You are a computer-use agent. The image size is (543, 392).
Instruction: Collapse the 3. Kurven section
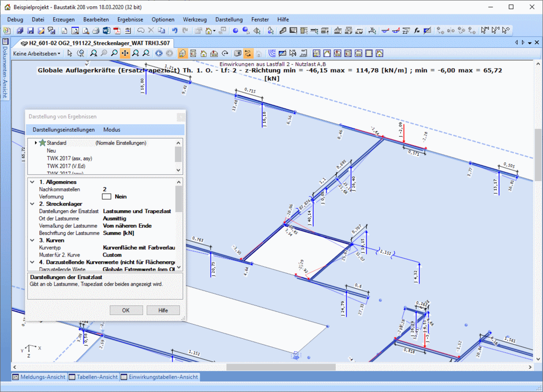click(32, 240)
